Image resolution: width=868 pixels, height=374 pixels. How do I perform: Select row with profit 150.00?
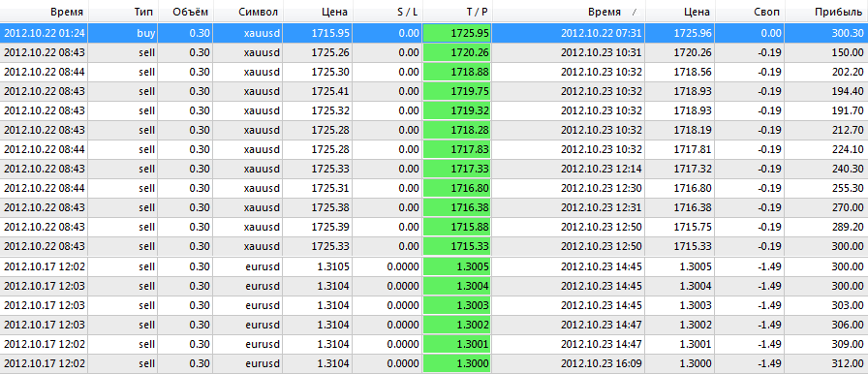pyautogui.click(x=434, y=52)
